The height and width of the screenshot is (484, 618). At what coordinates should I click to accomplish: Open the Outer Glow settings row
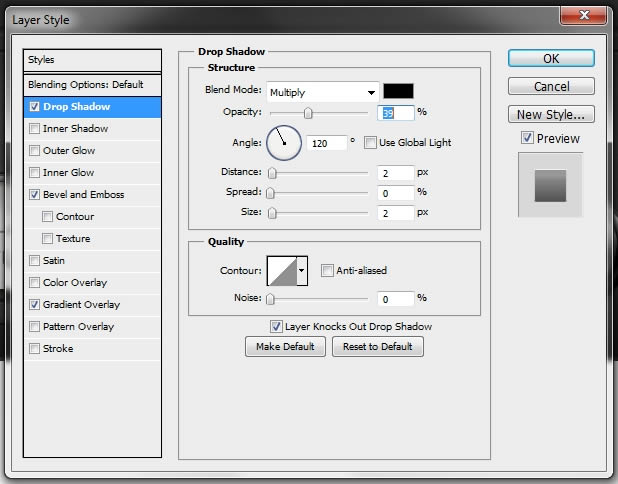click(92, 151)
